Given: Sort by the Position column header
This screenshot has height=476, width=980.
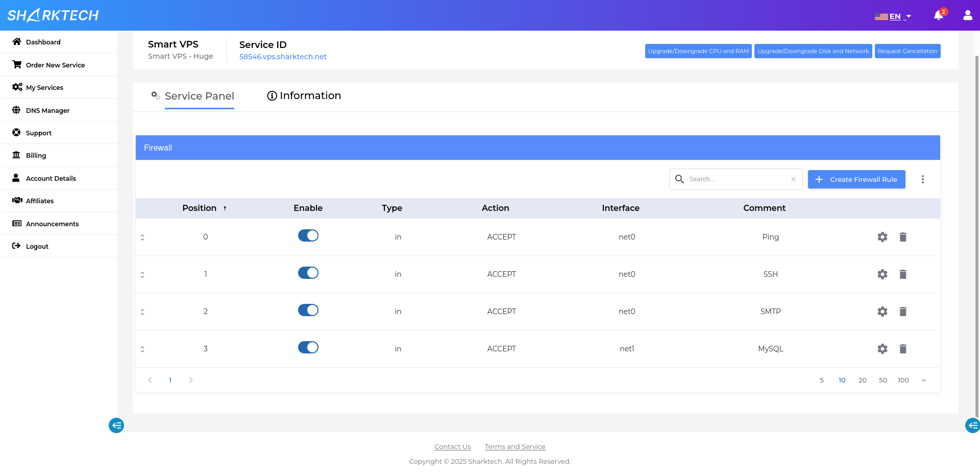Looking at the screenshot, I should (200, 208).
